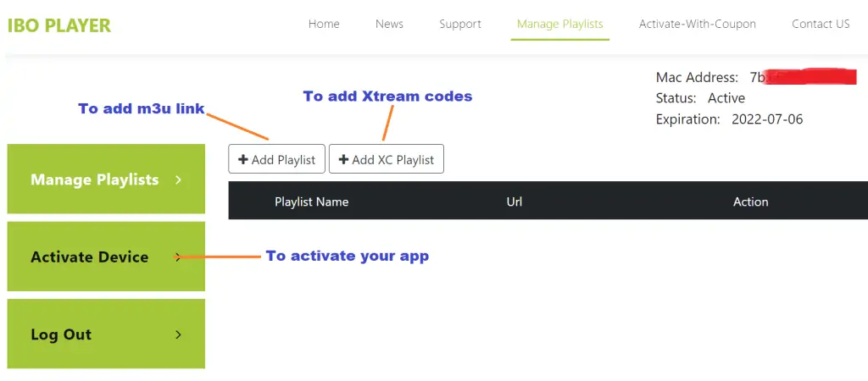This screenshot has height=381, width=868.
Task: Click the Log Out sidebar button
Action: (x=61, y=334)
